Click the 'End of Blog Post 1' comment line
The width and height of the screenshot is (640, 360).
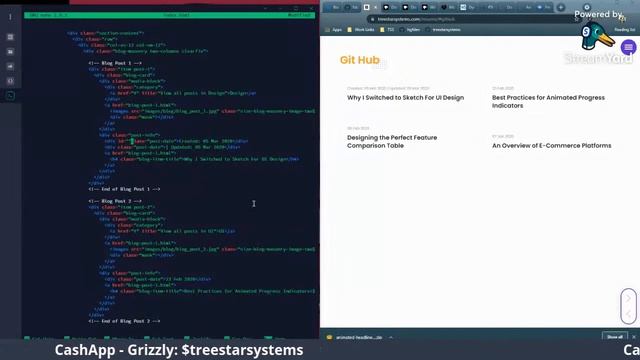point(124,189)
